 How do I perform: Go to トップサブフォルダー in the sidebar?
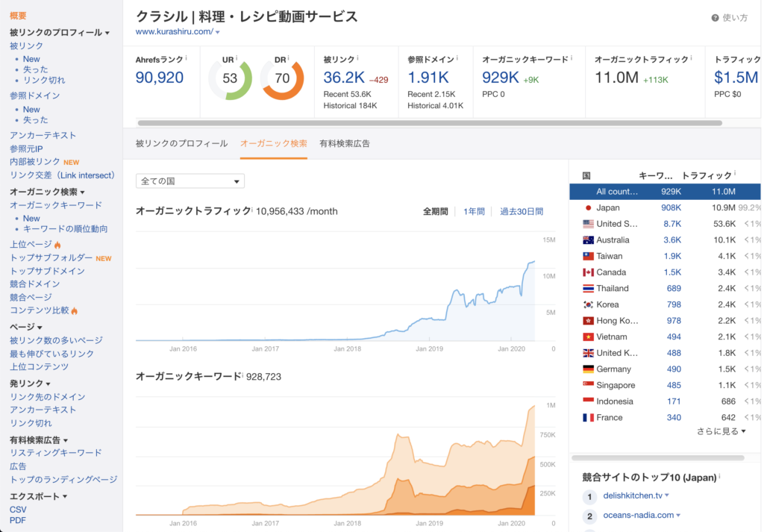click(x=51, y=257)
